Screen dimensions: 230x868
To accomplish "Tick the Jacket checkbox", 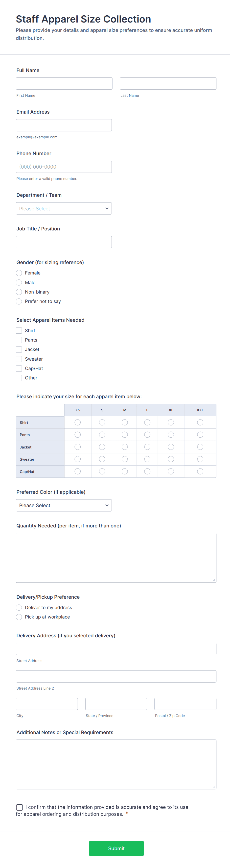I will (x=19, y=349).
